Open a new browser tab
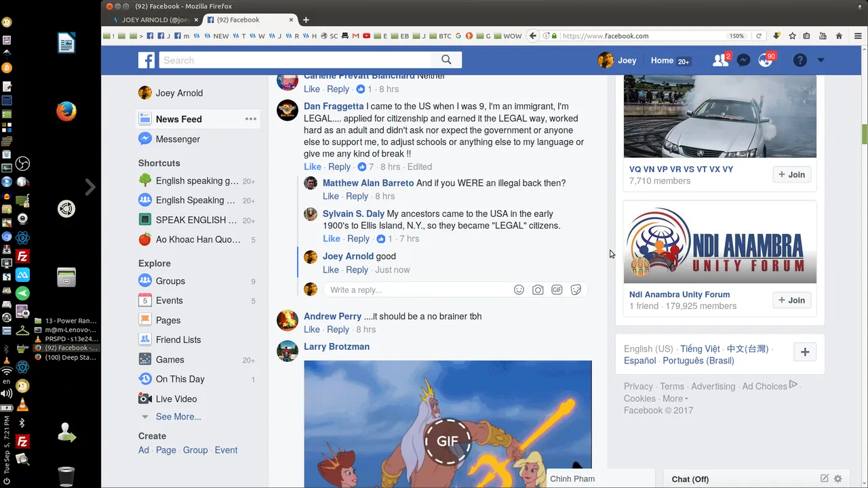Screen dimensions: 868x488 306,20
